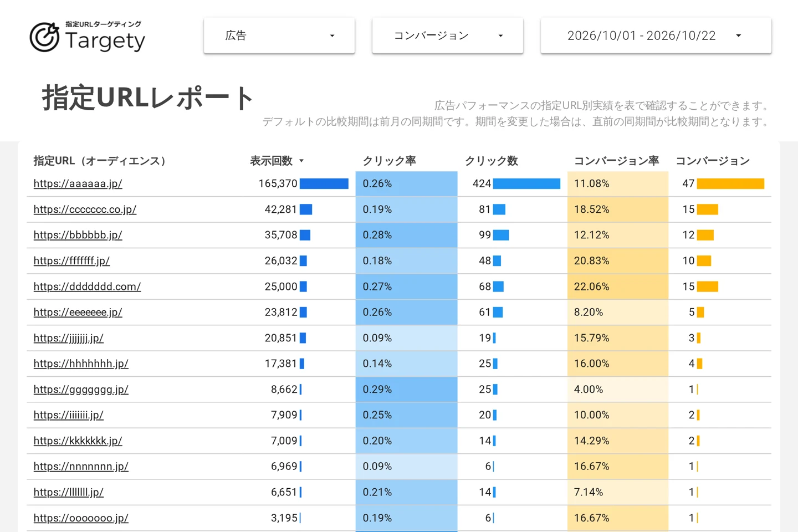Click the 指定URL（オーディエンス） column header
The width and height of the screenshot is (798, 532).
click(100, 161)
